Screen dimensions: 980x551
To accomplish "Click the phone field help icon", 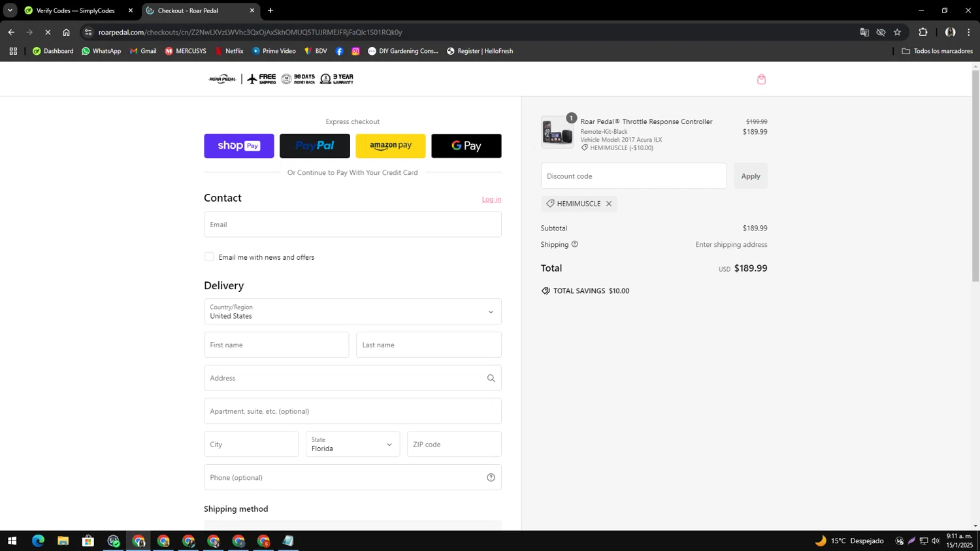I will pos(491,477).
